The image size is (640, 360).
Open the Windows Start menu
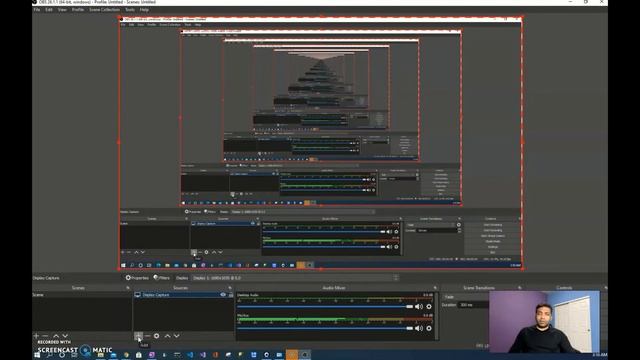click(x=37, y=355)
